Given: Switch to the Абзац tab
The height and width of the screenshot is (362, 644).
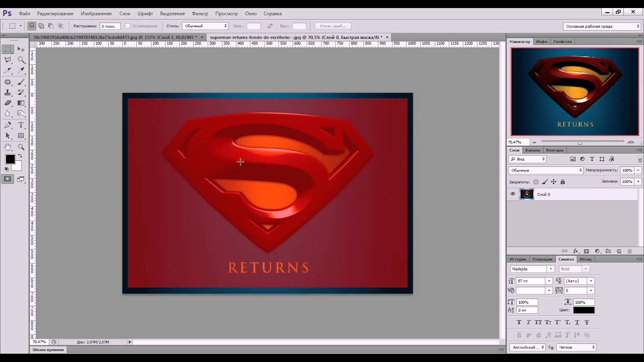Looking at the screenshot, I should click(585, 259).
